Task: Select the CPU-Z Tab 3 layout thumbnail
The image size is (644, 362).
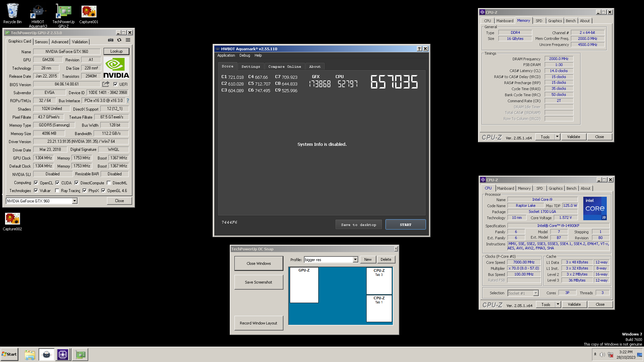Action: [379, 281]
